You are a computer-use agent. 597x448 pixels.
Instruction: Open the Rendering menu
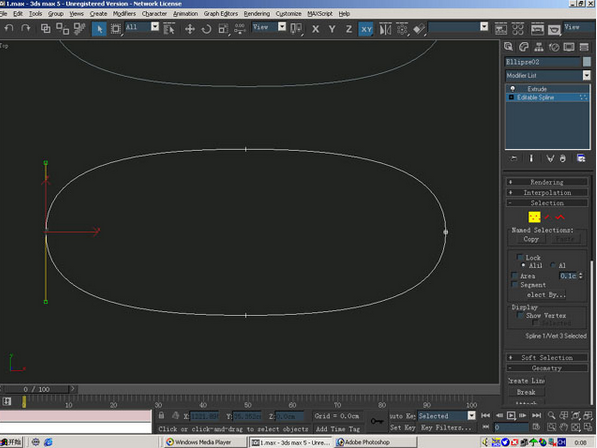click(257, 14)
